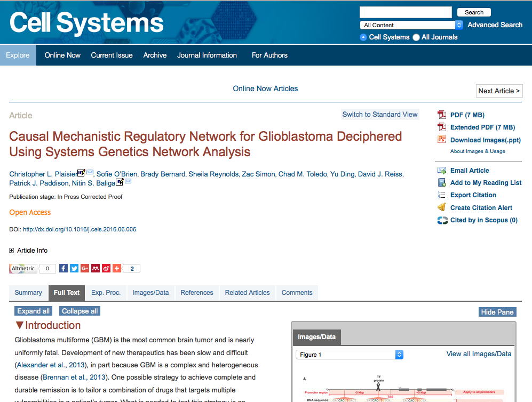Click the PowerPoint Download Images icon
532x402 pixels.
pyautogui.click(x=442, y=140)
